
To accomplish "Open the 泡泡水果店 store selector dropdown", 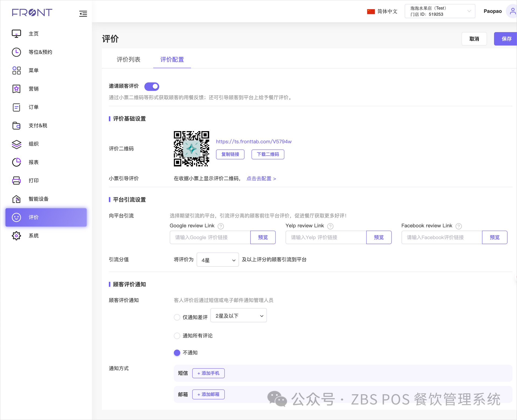I will coord(440,11).
